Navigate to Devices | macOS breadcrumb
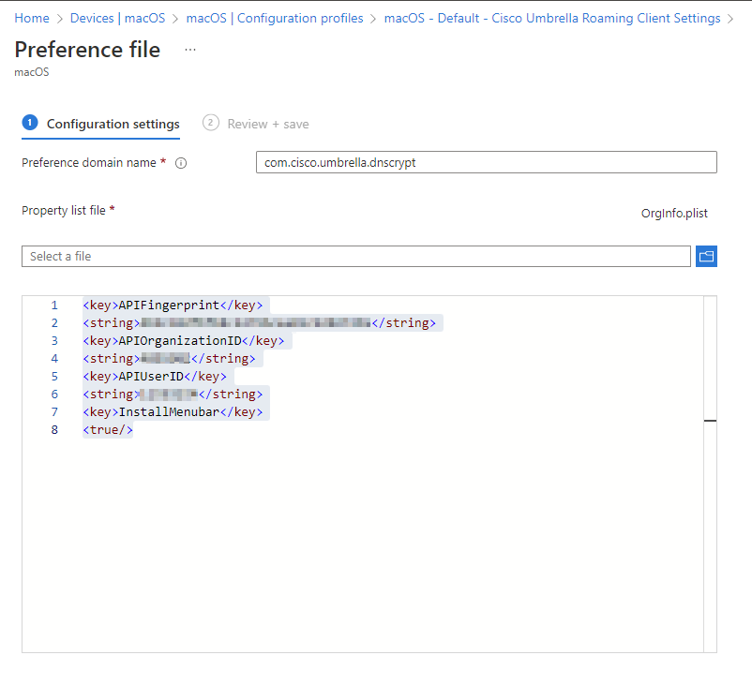The image size is (752, 700). 117,18
